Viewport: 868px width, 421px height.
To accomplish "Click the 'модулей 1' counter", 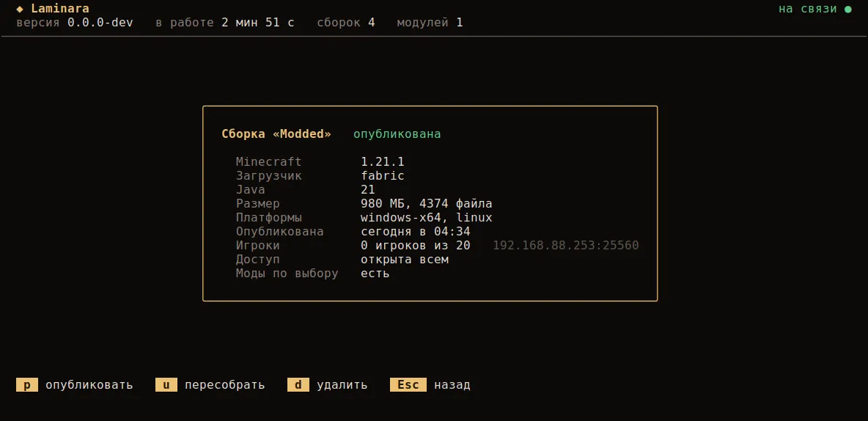I will [430, 23].
